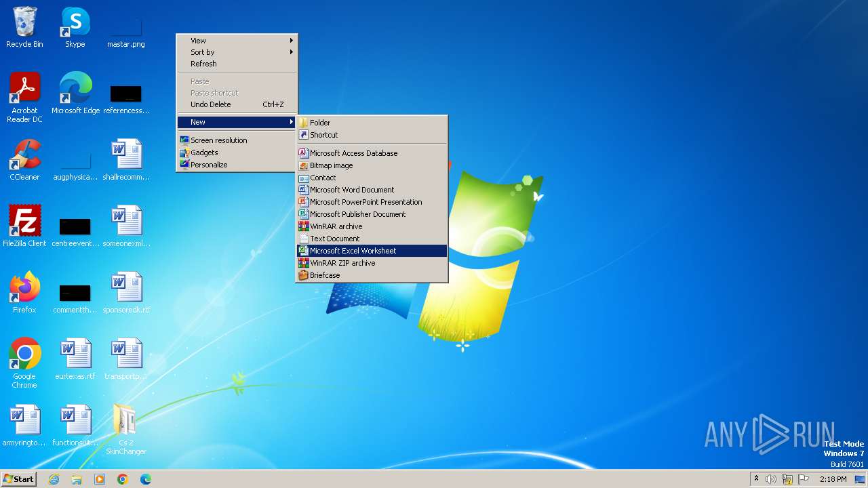Viewport: 868px width, 488px height.
Task: Select the armyringto document icon
Action: click(24, 426)
